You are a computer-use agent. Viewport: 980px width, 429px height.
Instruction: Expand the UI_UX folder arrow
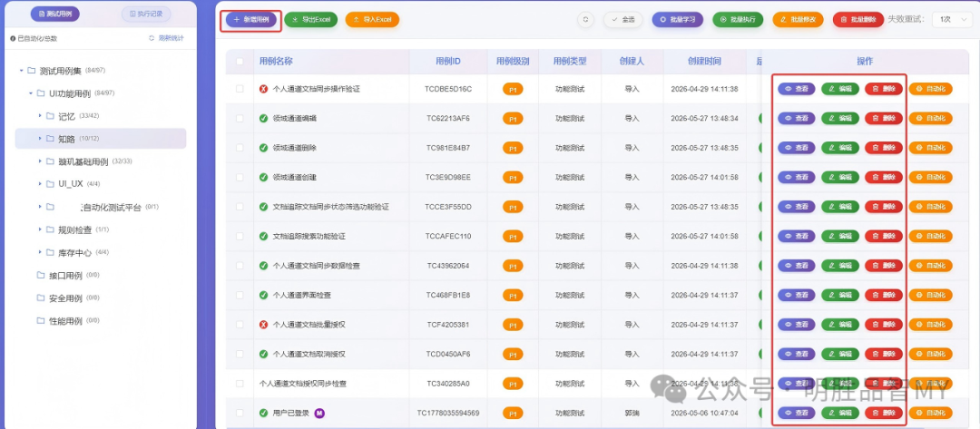pyautogui.click(x=40, y=183)
